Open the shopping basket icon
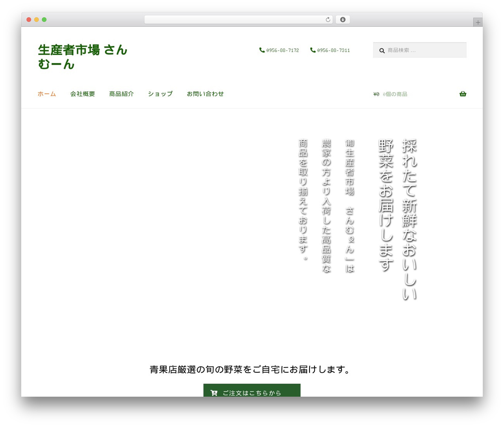This screenshot has height=427, width=504. click(x=463, y=94)
